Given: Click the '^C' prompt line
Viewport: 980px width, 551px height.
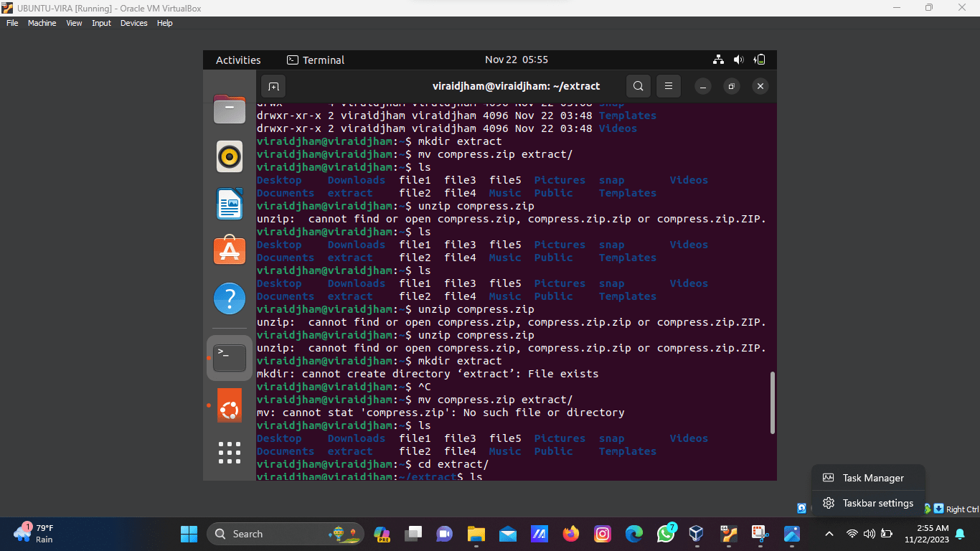Looking at the screenshot, I should [x=344, y=387].
